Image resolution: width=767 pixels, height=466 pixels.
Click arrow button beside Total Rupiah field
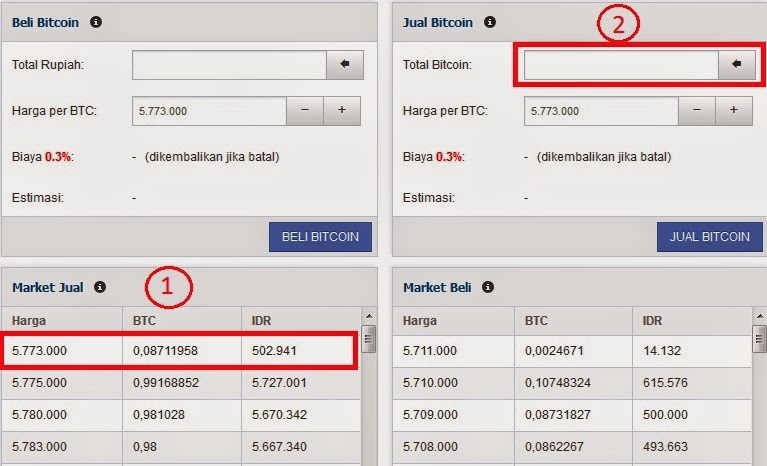point(345,65)
